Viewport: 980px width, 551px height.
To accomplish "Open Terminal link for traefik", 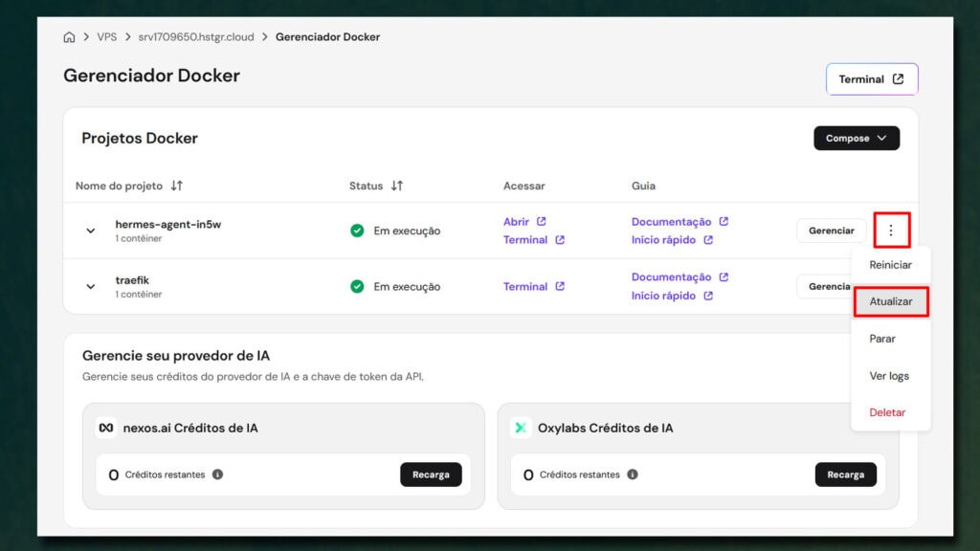I will click(x=525, y=287).
